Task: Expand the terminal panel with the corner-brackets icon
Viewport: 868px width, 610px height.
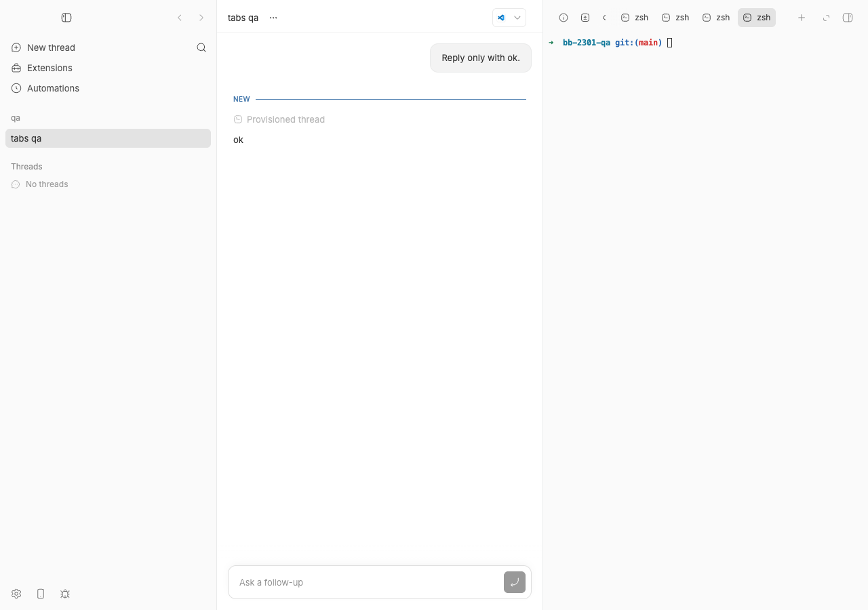Action: tap(826, 18)
